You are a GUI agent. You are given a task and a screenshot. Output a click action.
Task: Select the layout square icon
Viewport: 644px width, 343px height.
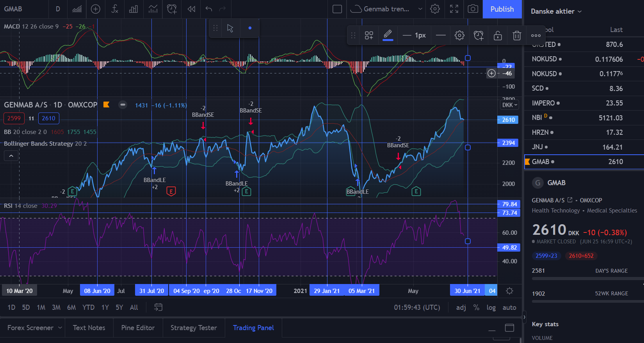click(x=337, y=9)
